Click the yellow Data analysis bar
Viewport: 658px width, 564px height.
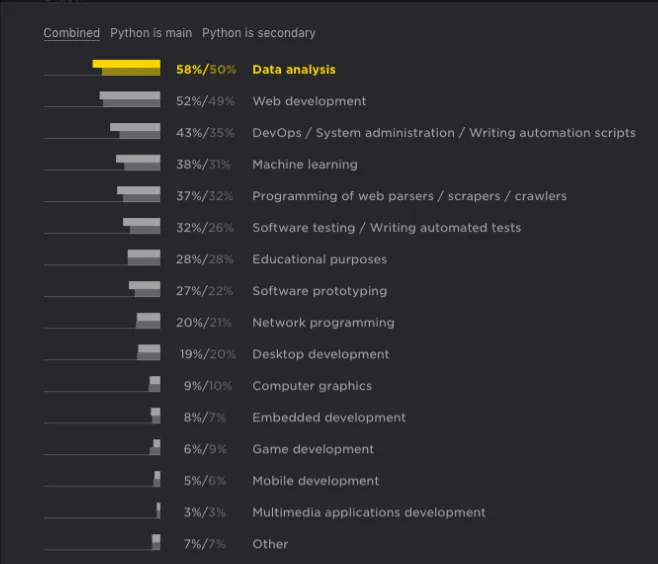(x=127, y=68)
